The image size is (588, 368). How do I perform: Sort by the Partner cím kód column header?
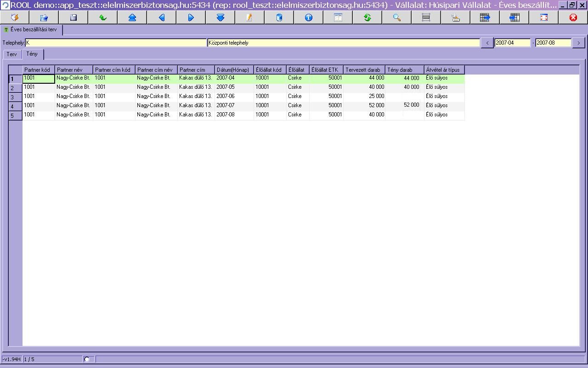[x=114, y=70]
